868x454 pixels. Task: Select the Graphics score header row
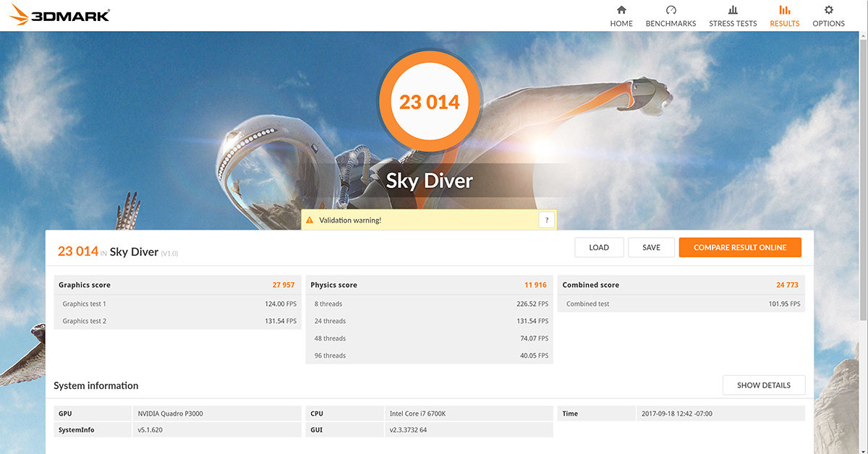coord(177,285)
